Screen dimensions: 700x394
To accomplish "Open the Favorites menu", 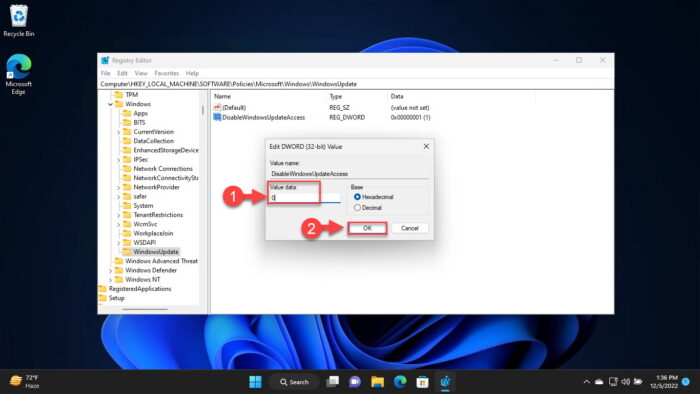I will click(167, 73).
